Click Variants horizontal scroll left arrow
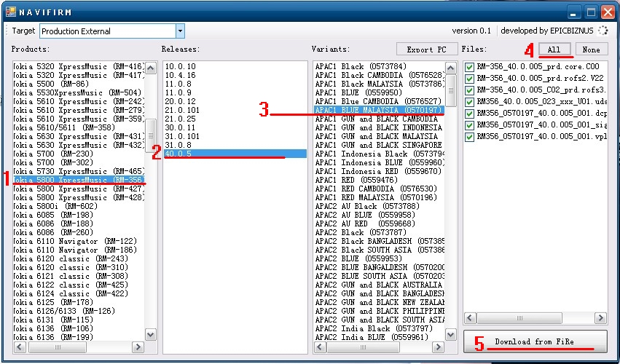Screen dimensions: 620x364 (321, 347)
